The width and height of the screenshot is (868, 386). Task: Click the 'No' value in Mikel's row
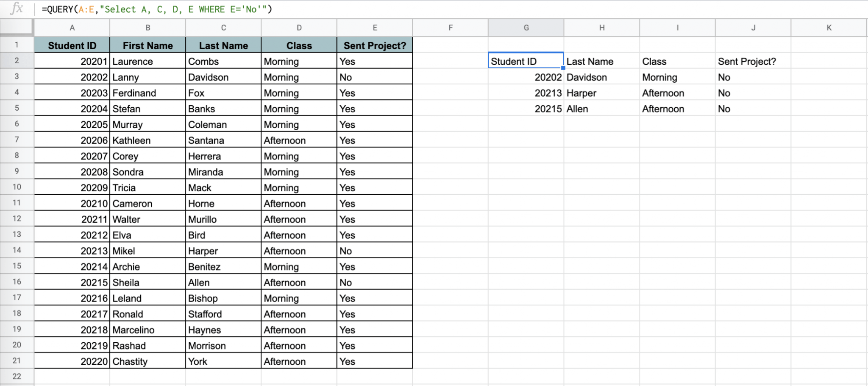(x=375, y=251)
